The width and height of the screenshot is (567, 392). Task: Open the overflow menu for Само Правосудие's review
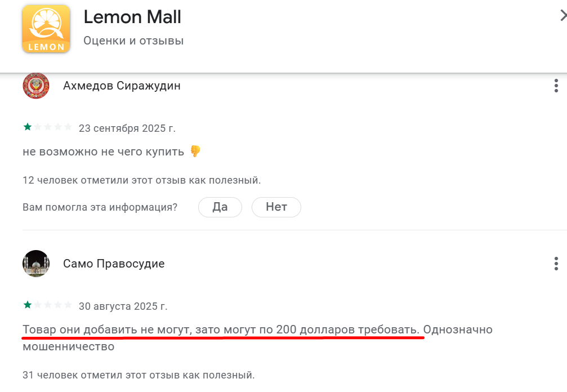point(556,264)
